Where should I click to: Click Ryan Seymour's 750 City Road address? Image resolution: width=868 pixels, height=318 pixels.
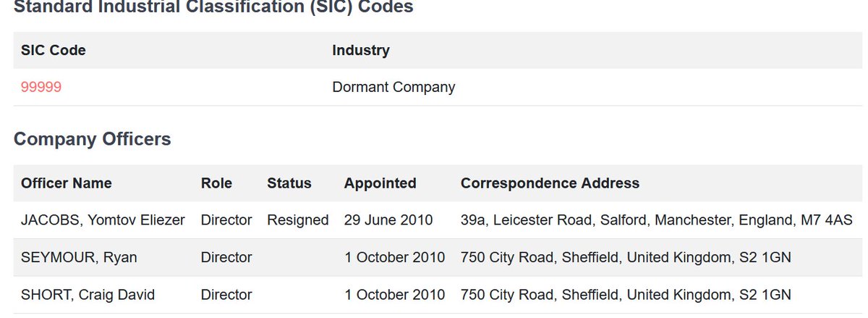(x=626, y=258)
